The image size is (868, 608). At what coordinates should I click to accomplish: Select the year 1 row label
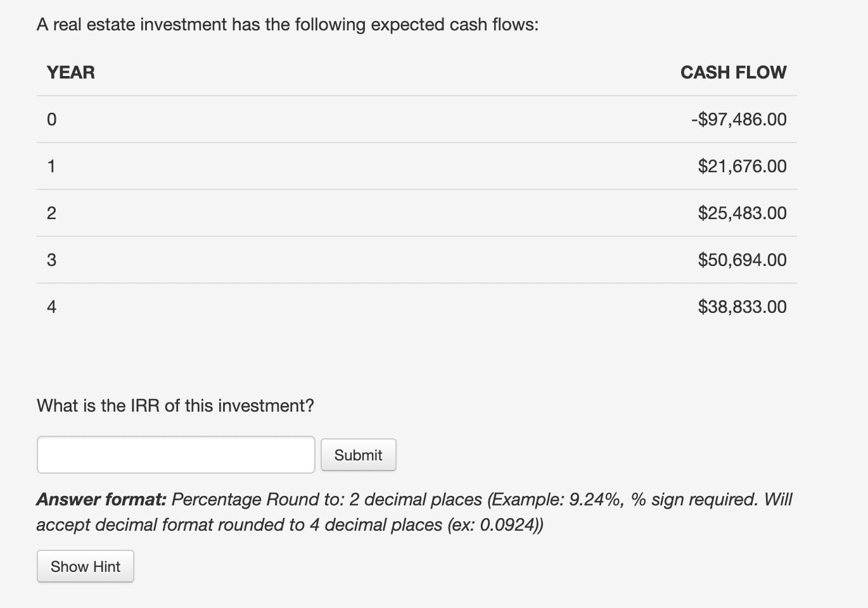click(x=52, y=167)
